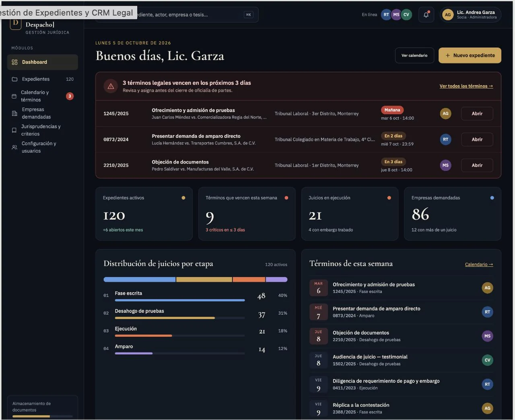Click the red warning triangle alert icon
Screen dimensions: 515x420
pyautogui.click(x=111, y=86)
